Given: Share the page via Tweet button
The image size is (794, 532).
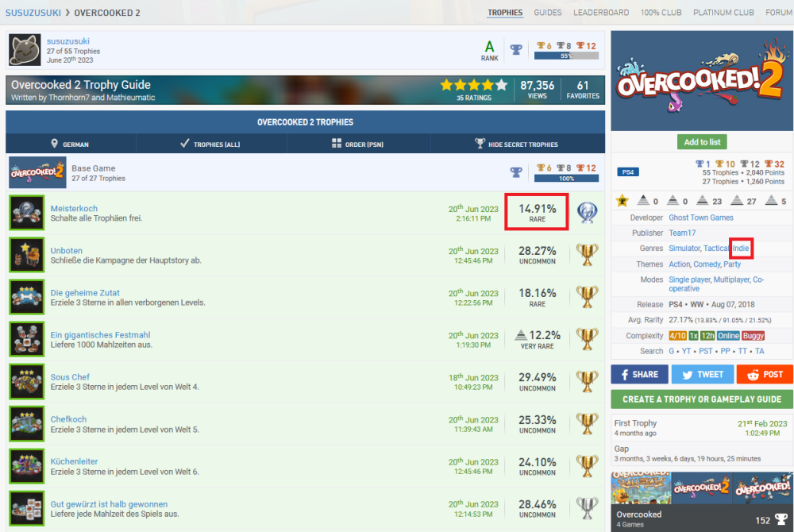Looking at the screenshot, I should (x=702, y=374).
